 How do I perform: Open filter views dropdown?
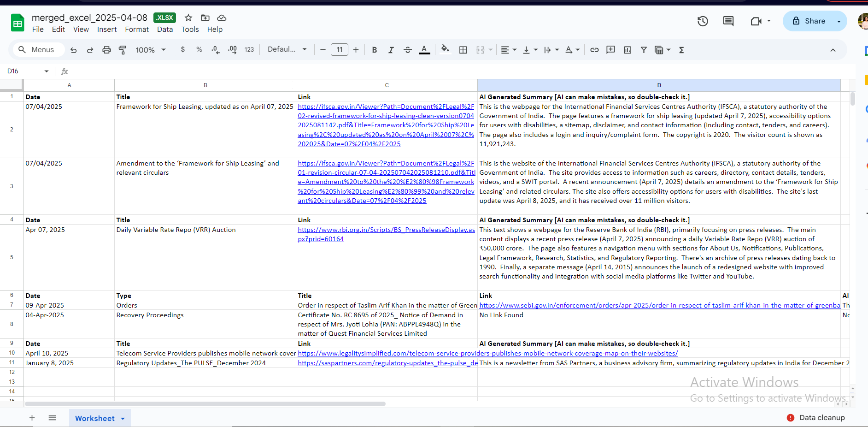(x=663, y=50)
